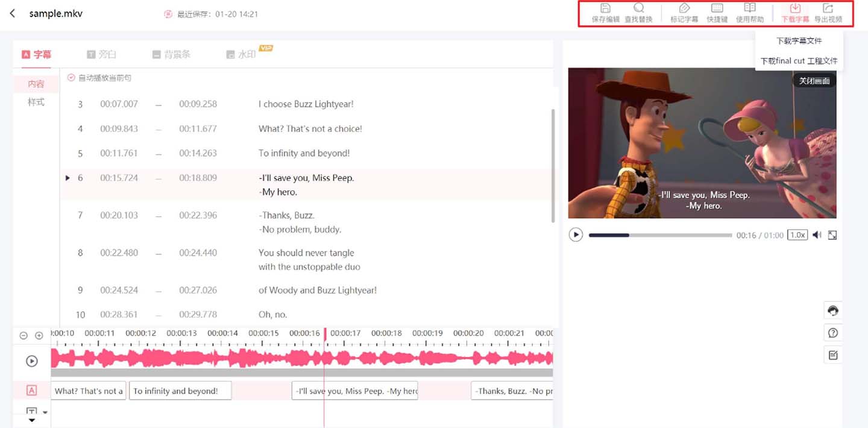Open the 1.0x playback speed dropdown
868x428 pixels.
coord(797,235)
